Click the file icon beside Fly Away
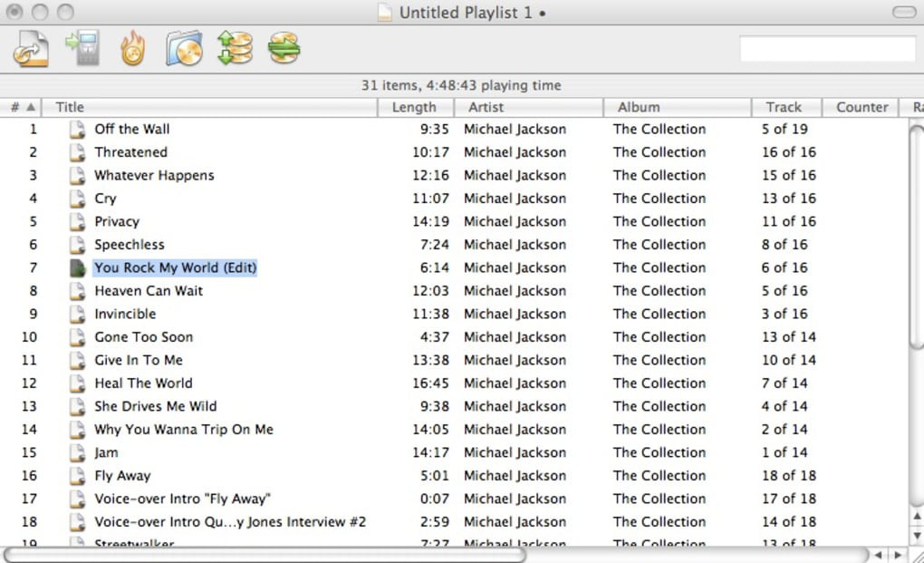The height and width of the screenshot is (563, 924). coord(77,476)
